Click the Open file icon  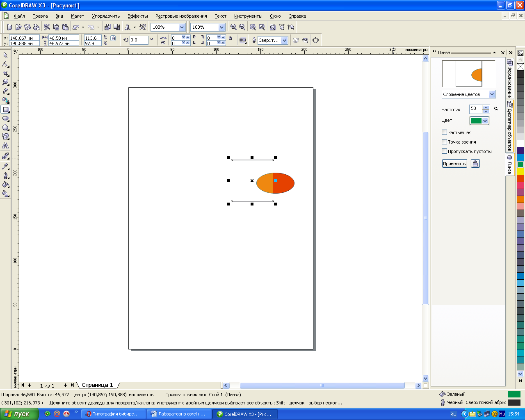point(18,27)
